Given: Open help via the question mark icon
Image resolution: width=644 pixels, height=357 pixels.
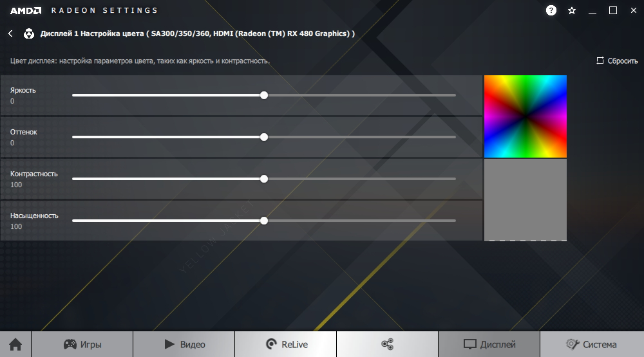Looking at the screenshot, I should (551, 10).
